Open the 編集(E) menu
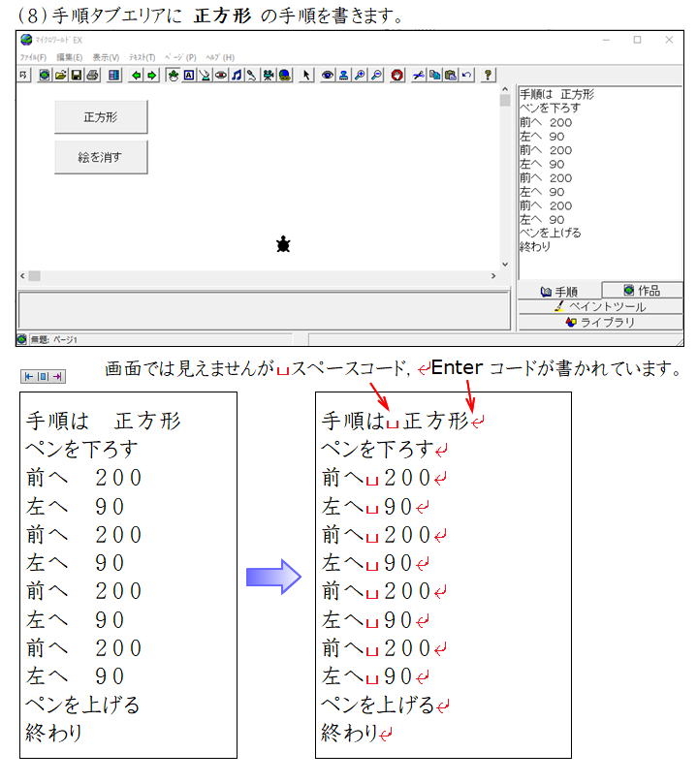Screen dimensions: 697x784 click(70, 57)
